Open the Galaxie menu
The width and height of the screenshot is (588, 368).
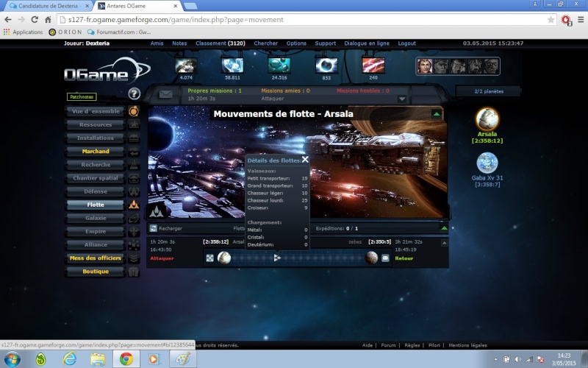[x=96, y=218]
